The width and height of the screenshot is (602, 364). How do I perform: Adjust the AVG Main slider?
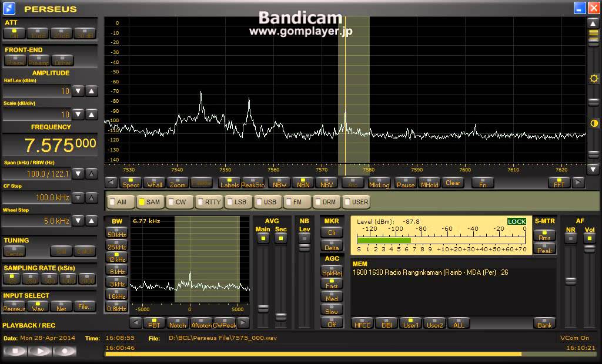[x=263, y=308]
